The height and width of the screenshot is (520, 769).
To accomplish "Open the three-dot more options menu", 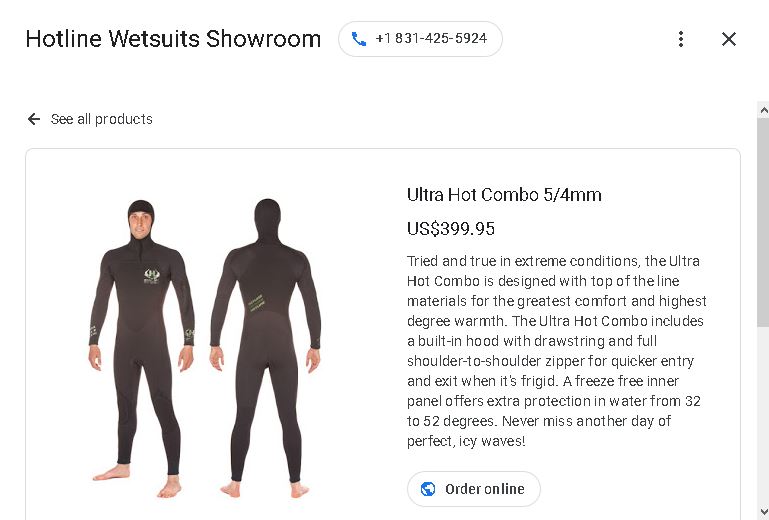I will [681, 39].
